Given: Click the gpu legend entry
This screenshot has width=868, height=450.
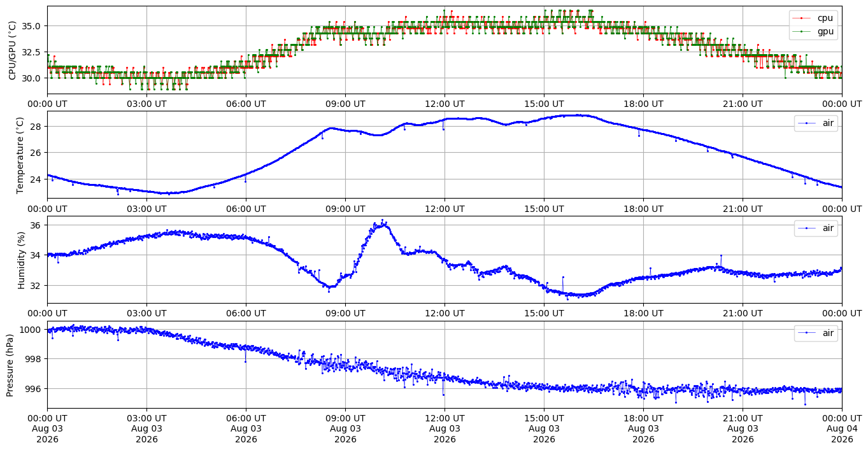Looking at the screenshot, I should pos(813,31).
